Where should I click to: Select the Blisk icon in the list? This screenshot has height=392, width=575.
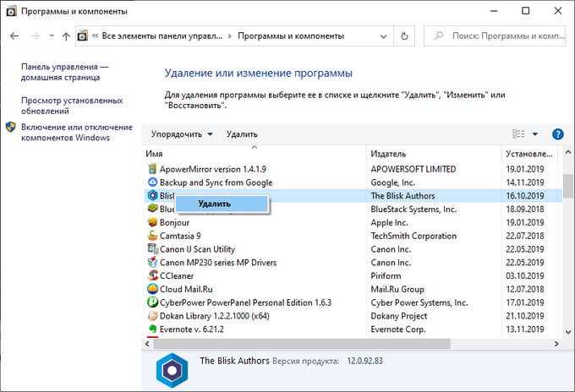click(152, 196)
